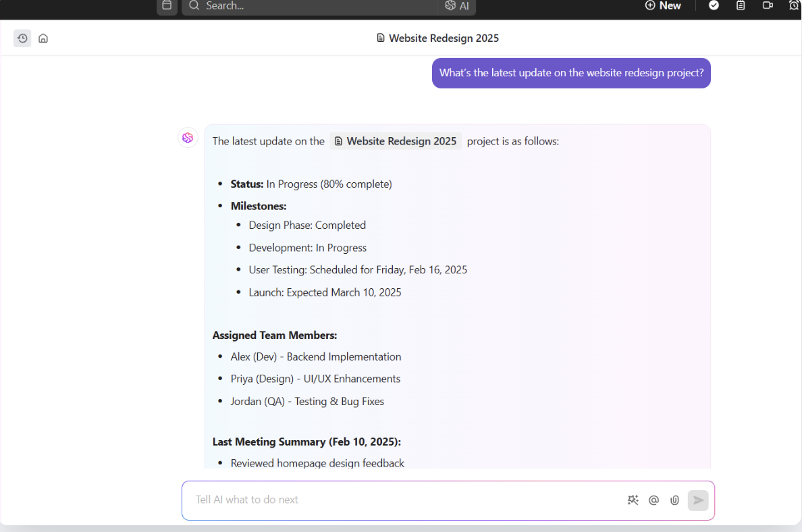Create a new item with New button
This screenshot has width=802, height=532.
(663, 5)
